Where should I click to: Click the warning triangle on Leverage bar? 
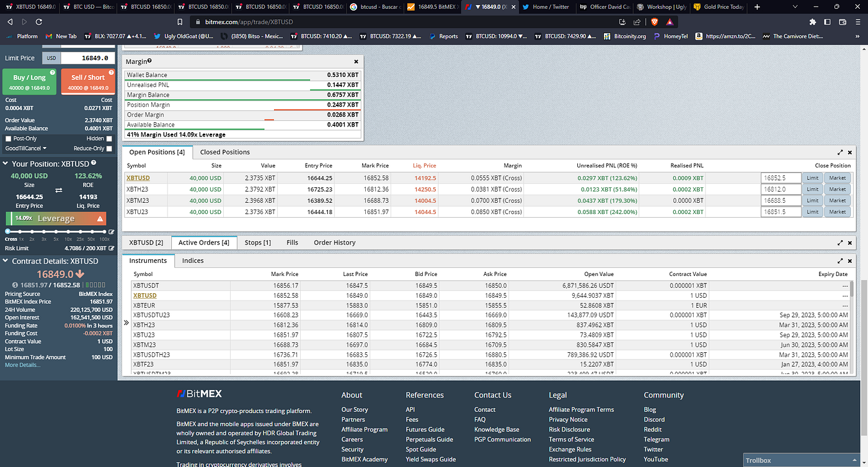(100, 219)
